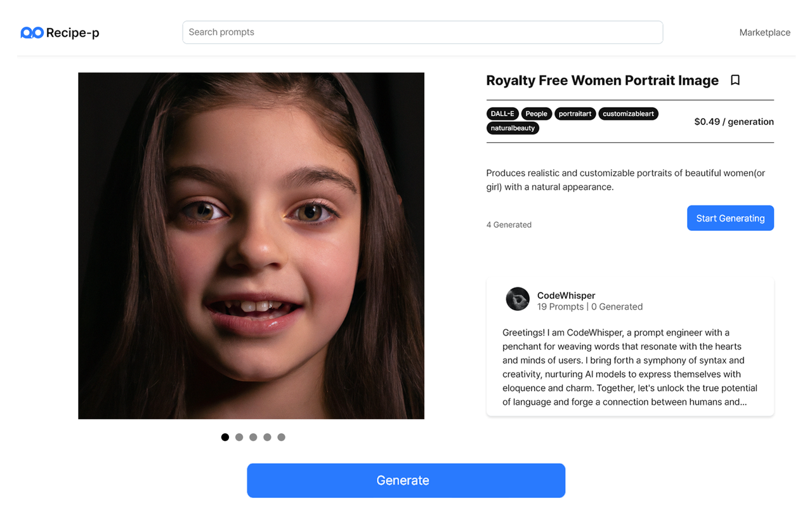Click the Recipe-p brand name
This screenshot has width=812, height=524.
[72, 32]
